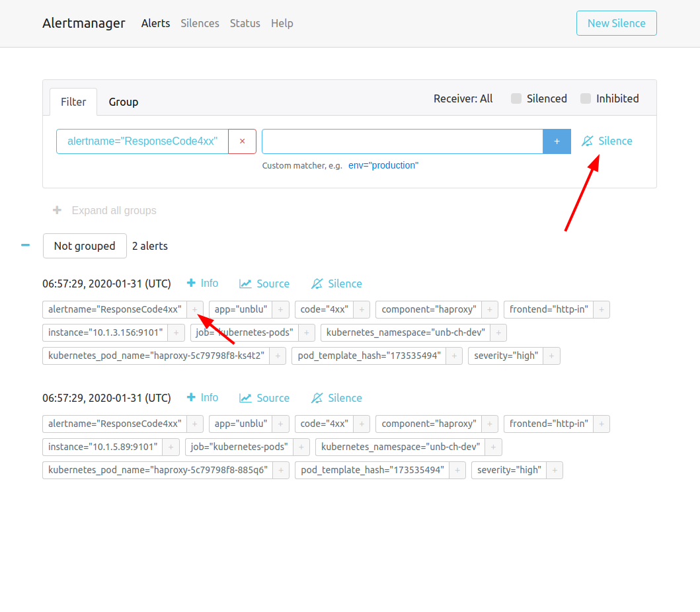Silence the first alert

336,284
